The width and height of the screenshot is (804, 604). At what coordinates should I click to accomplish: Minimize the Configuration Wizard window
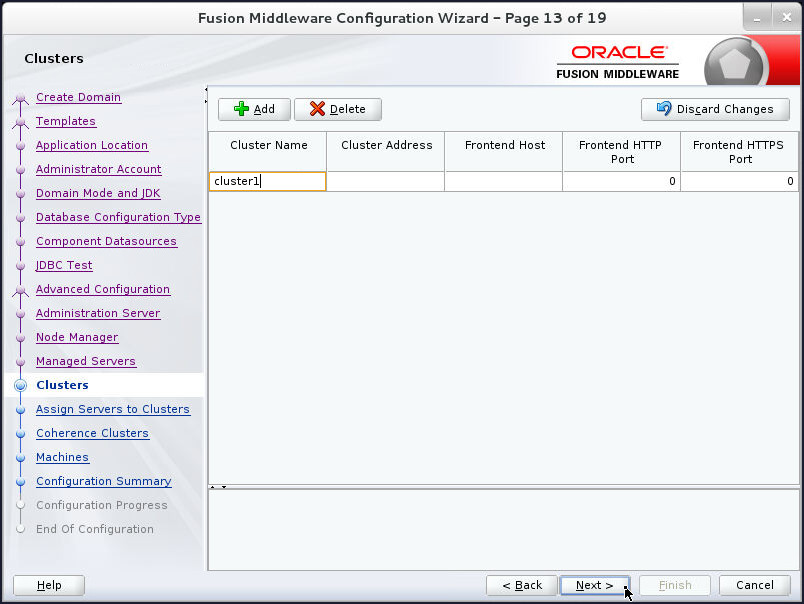coord(757,18)
